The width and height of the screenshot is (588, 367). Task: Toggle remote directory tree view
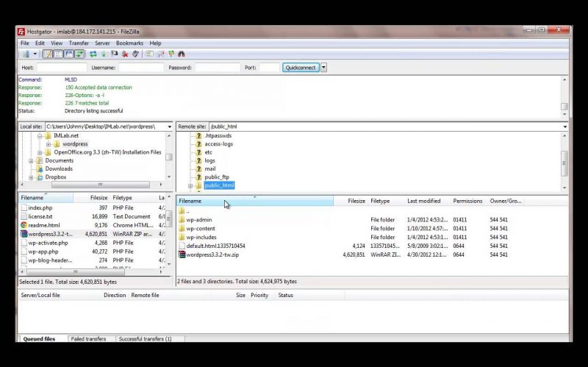point(68,54)
